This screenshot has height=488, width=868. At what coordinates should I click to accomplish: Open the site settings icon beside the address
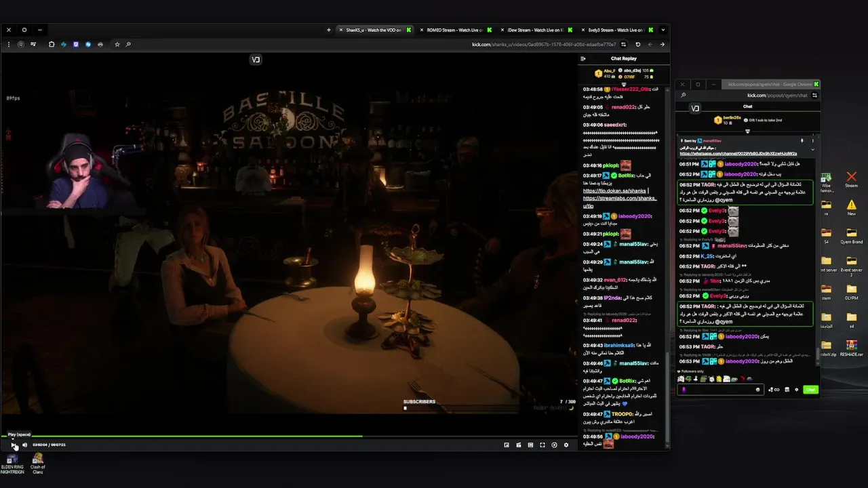[623, 45]
